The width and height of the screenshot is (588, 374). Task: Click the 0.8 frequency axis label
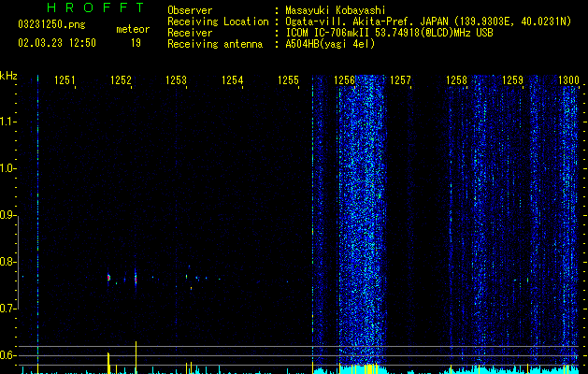point(7,262)
